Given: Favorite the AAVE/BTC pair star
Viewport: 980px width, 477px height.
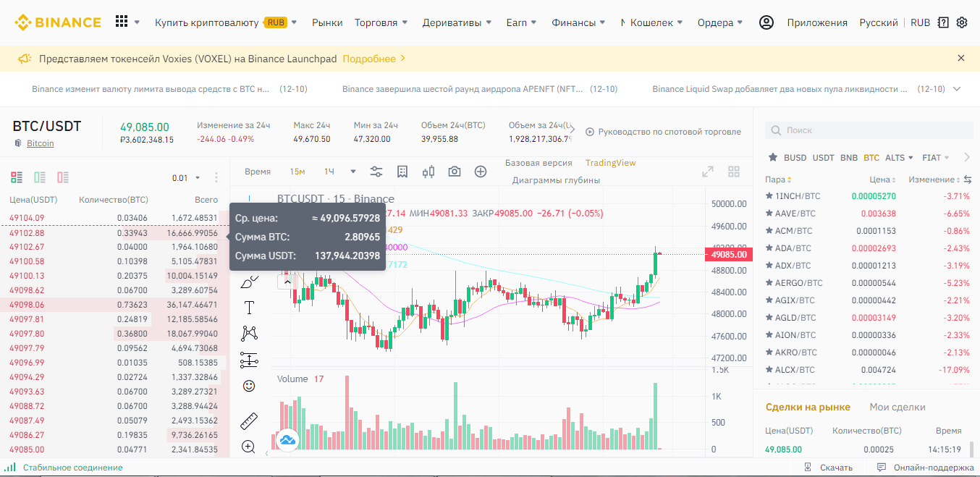Looking at the screenshot, I should [x=769, y=214].
